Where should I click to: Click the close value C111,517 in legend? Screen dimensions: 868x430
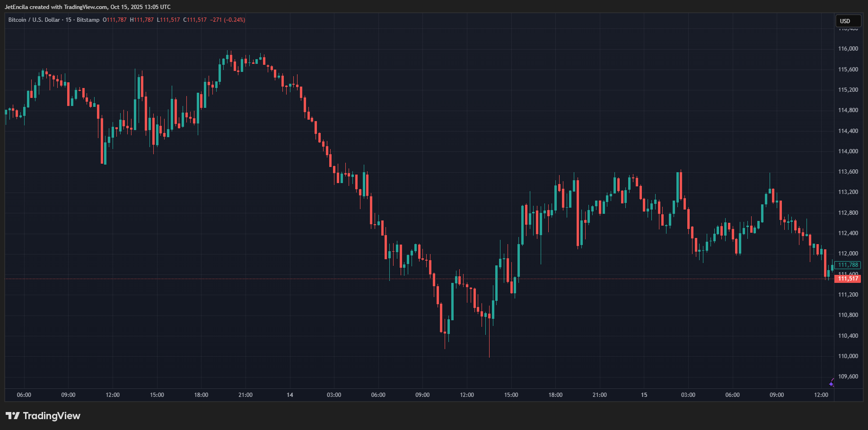(195, 20)
